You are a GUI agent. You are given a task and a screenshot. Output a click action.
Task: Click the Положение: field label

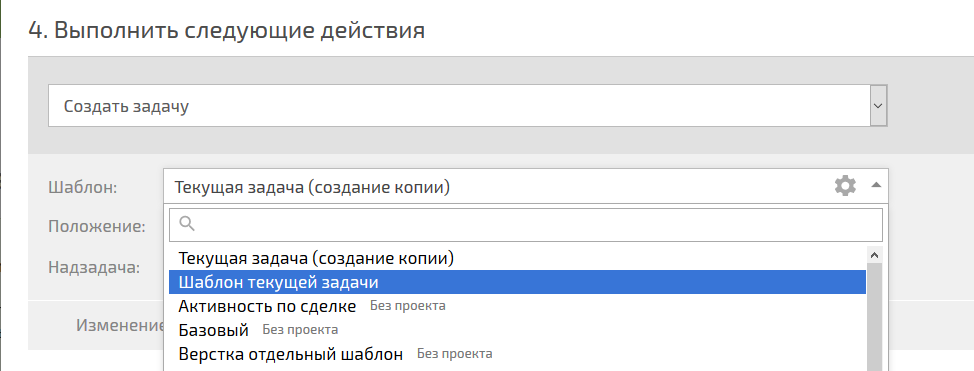(x=97, y=226)
